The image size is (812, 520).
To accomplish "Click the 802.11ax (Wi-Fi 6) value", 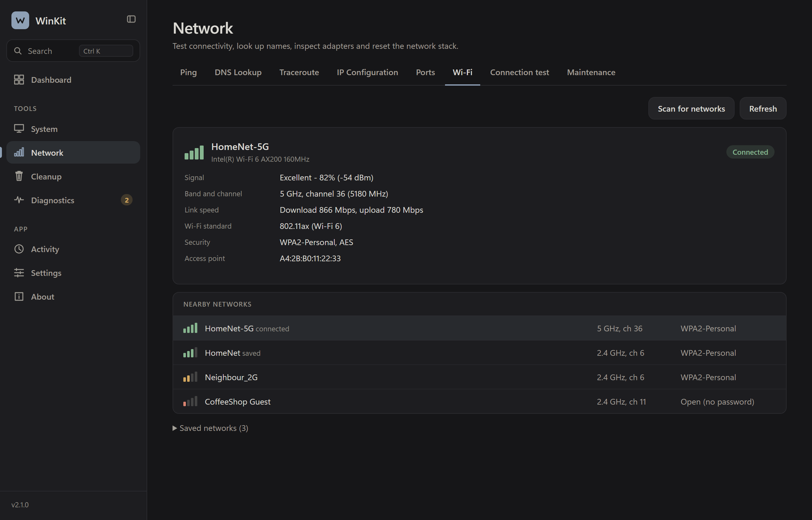I will click(x=311, y=226).
